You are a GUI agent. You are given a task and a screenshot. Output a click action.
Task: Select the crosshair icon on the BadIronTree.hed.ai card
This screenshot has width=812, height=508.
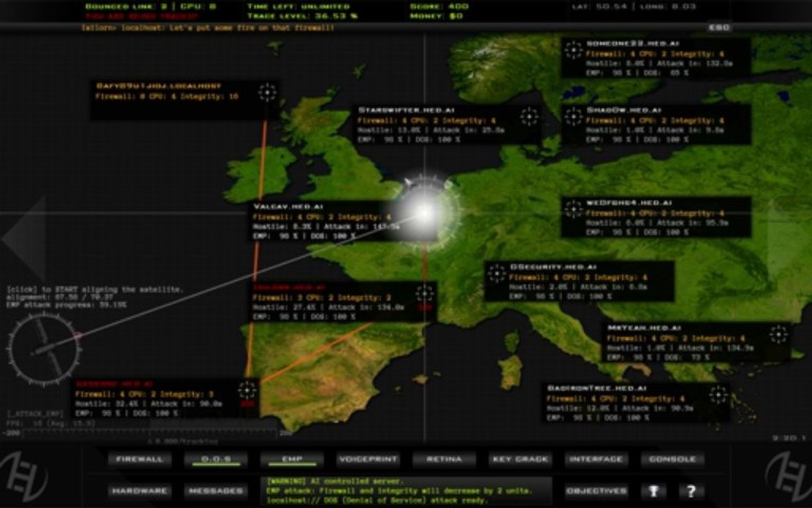[718, 394]
